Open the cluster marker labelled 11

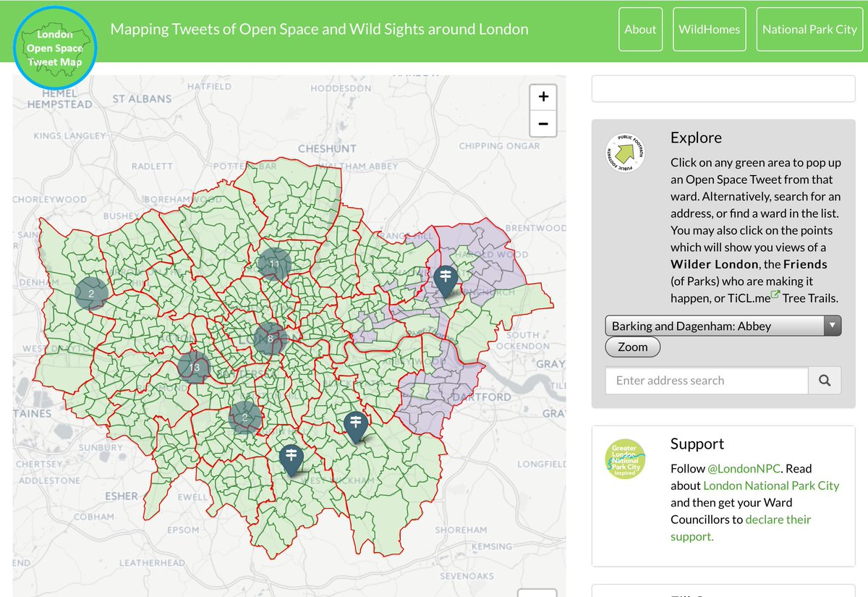click(274, 264)
